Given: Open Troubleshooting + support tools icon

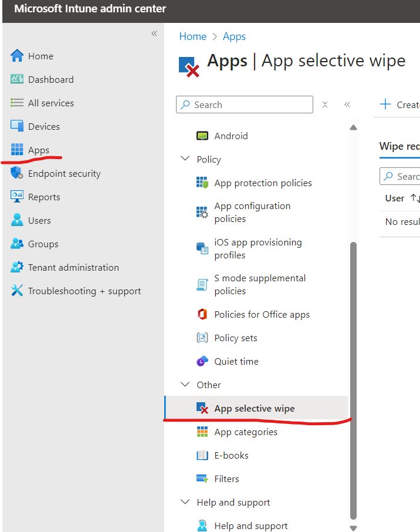Looking at the screenshot, I should [17, 291].
